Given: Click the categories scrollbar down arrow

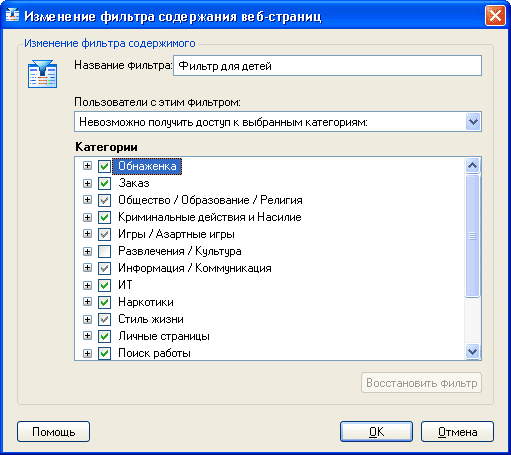Looking at the screenshot, I should tap(473, 351).
